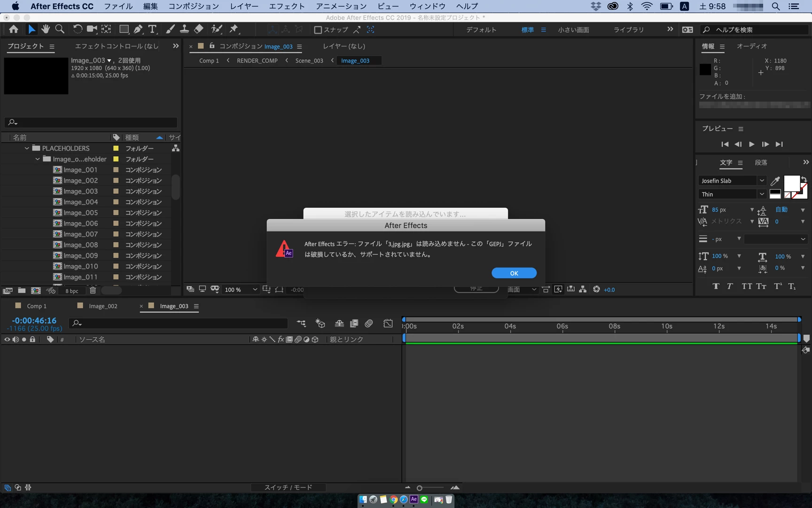
Task: Open the エフェクト menu in menu bar
Action: click(287, 6)
